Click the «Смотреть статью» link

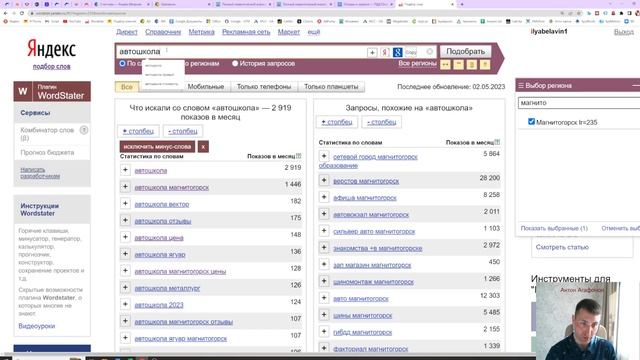click(x=562, y=247)
